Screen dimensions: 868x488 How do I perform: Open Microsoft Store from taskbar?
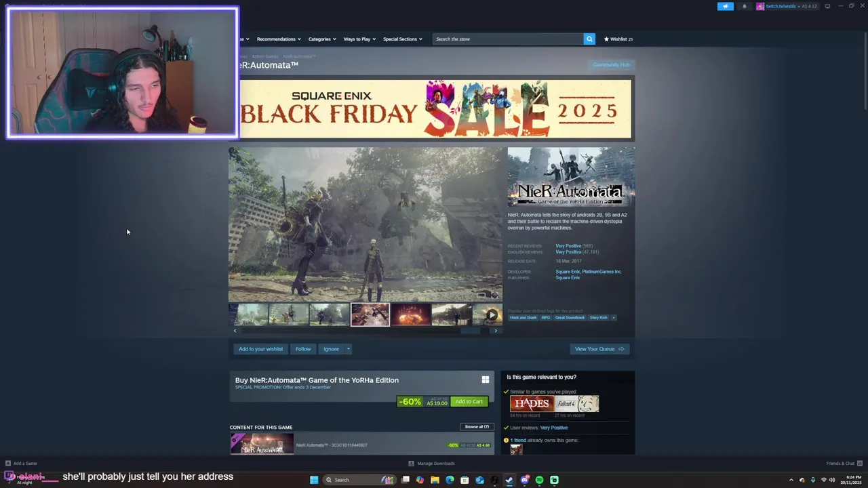(x=465, y=480)
